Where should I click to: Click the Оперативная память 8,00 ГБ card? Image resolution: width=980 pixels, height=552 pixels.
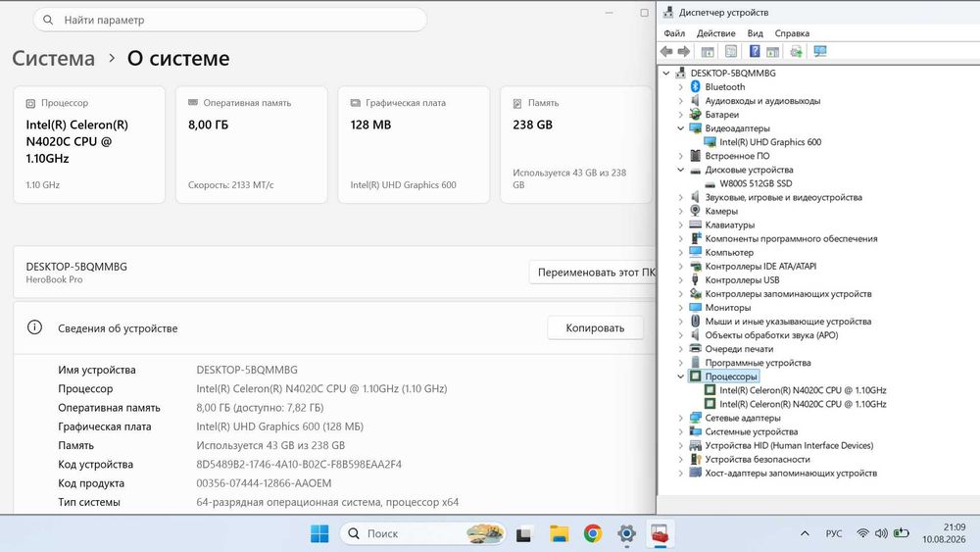point(251,144)
